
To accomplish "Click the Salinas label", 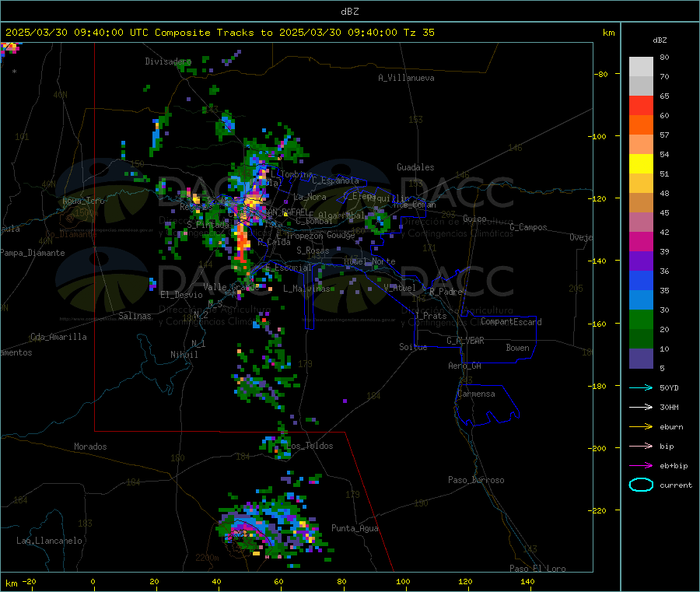I will coord(135,316).
